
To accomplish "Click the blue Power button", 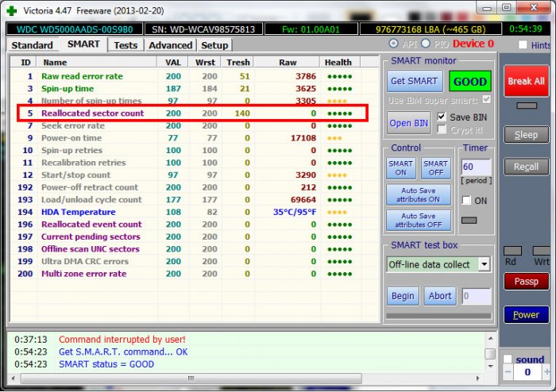I will point(526,315).
